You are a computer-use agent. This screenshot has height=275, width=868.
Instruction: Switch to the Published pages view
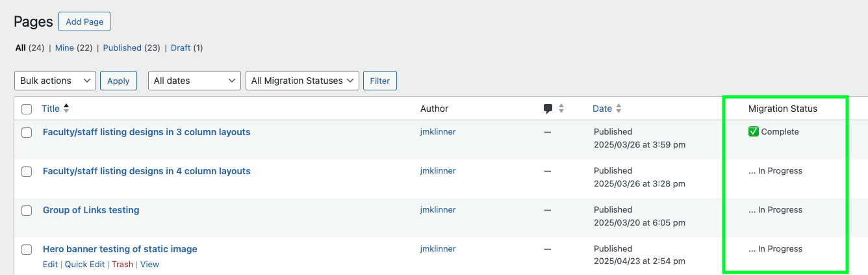coord(122,47)
